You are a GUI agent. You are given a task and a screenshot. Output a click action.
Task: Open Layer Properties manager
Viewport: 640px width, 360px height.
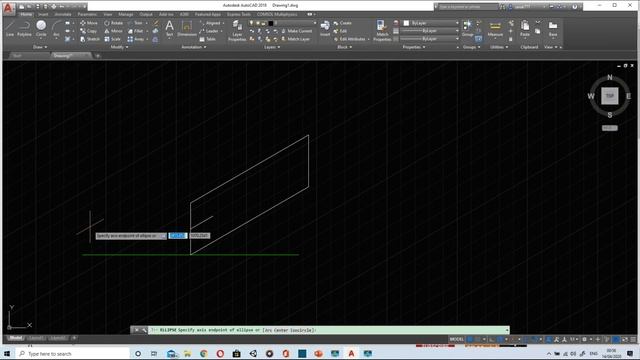(237, 31)
